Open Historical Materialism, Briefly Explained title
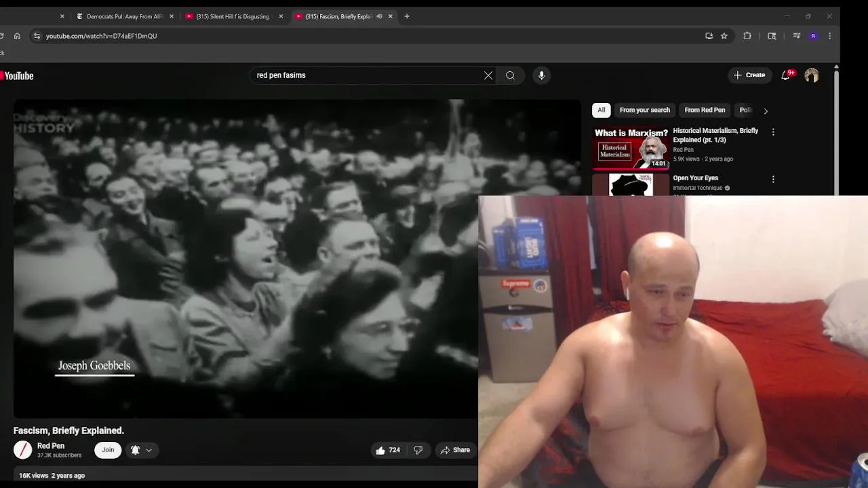This screenshot has height=488, width=868. [715, 135]
